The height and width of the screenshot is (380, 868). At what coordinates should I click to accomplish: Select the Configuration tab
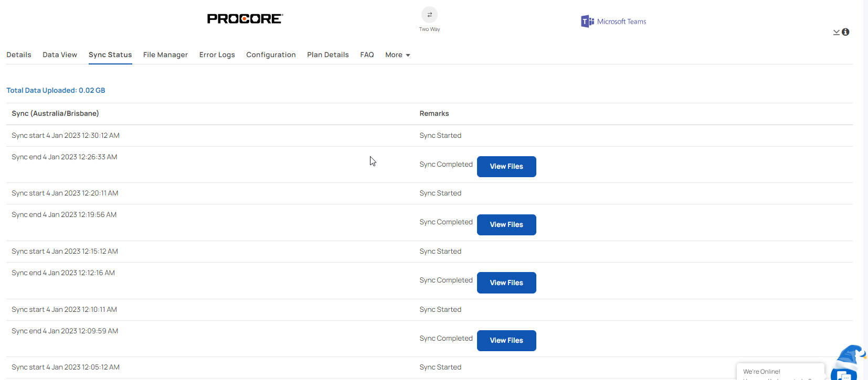(x=271, y=55)
